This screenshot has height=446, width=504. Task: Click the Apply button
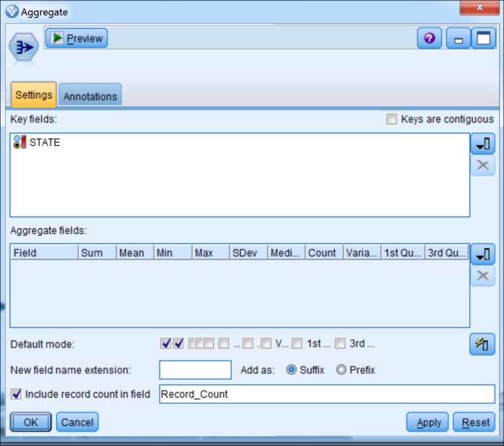[428, 422]
